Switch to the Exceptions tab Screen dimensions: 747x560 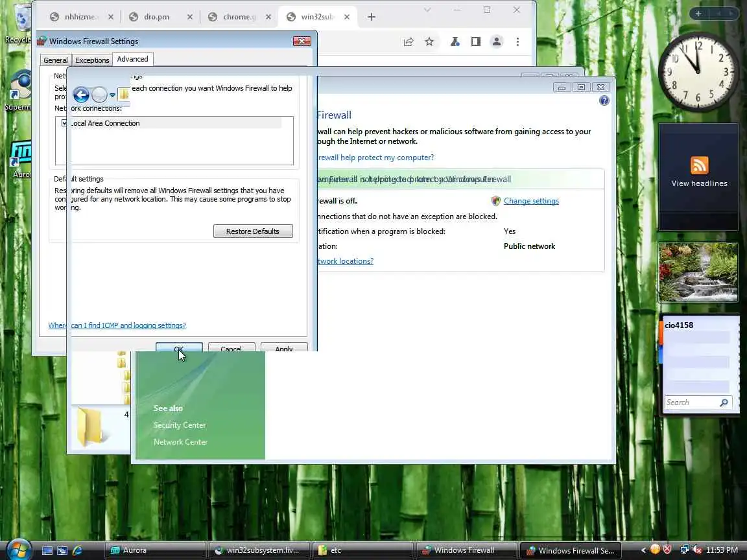pos(92,60)
